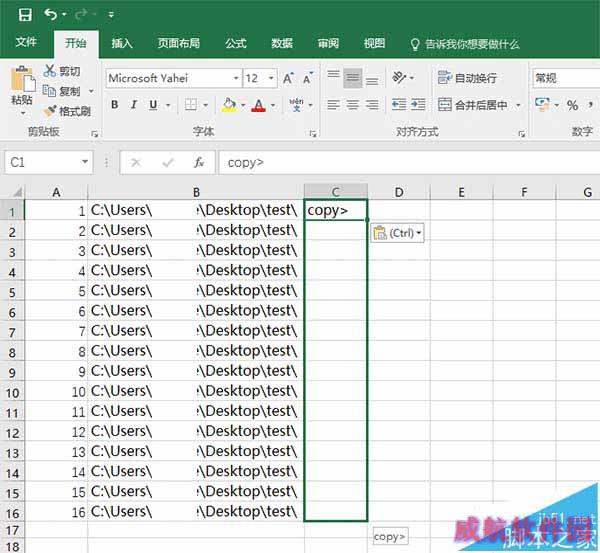Toggle center text horizontally
The height and width of the screenshot is (553, 600).
pos(352,104)
